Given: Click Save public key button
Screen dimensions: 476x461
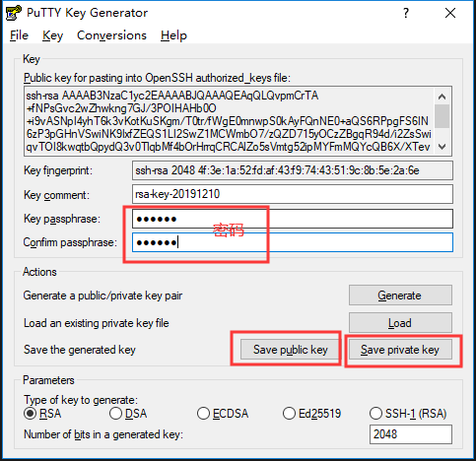Looking at the screenshot, I should (290, 350).
